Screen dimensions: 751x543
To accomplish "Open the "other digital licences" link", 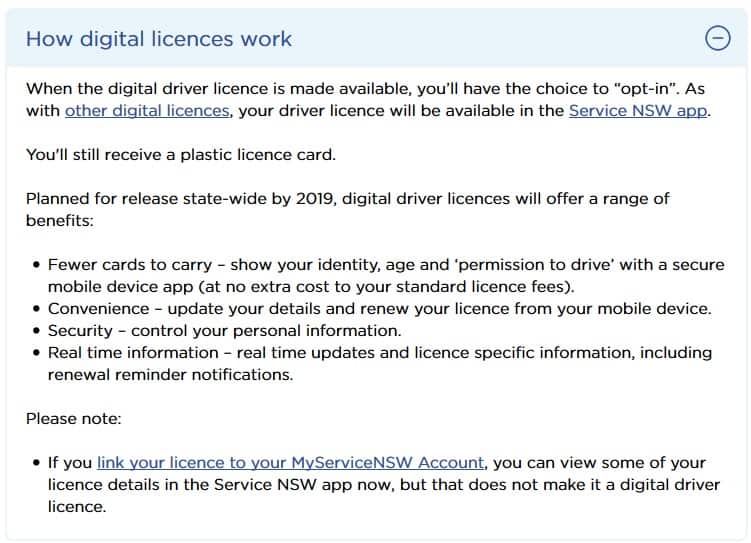I will [x=147, y=111].
